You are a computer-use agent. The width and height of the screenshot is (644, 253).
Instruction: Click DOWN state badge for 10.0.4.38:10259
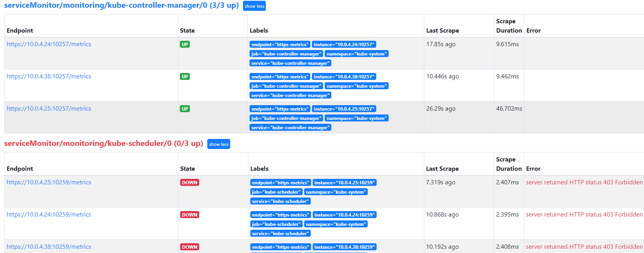click(x=189, y=247)
